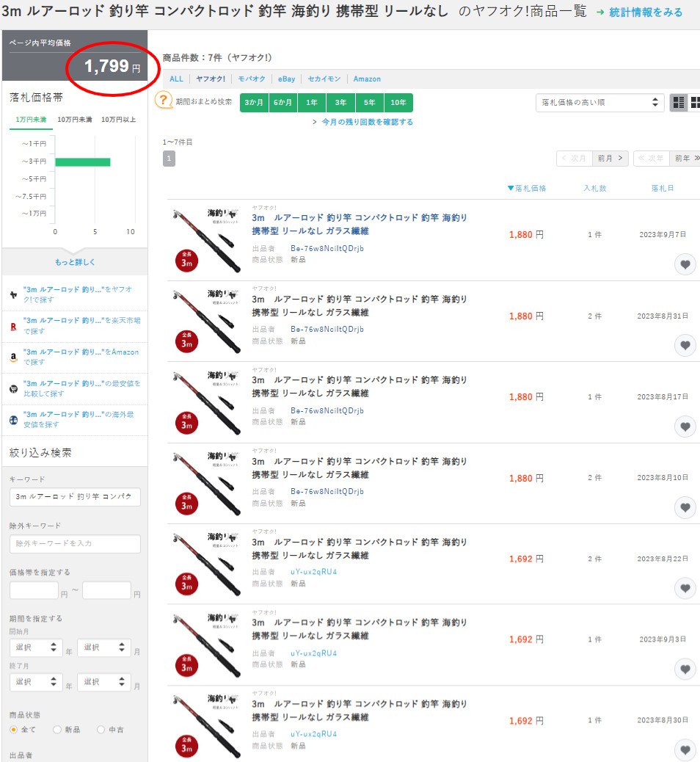Select the 中古 radio button

click(x=101, y=730)
